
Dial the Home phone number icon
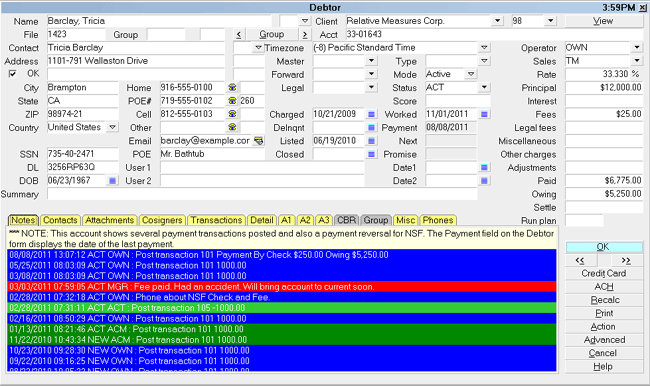(232, 87)
